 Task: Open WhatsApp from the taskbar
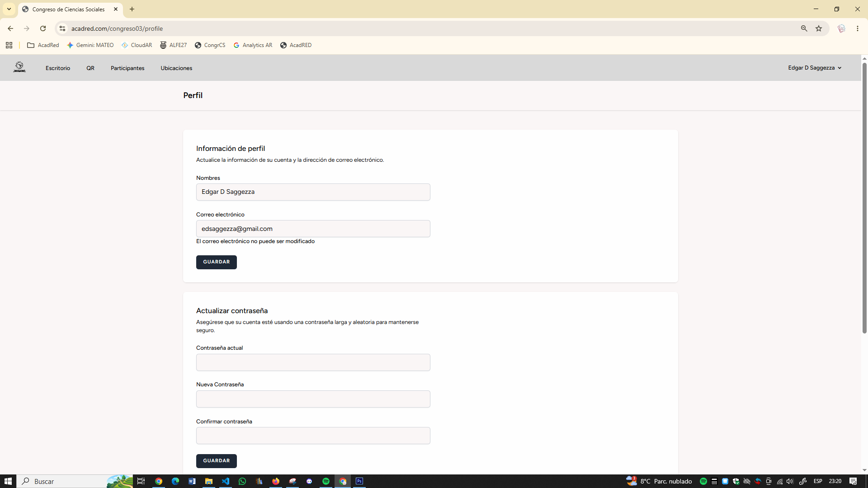point(242,481)
